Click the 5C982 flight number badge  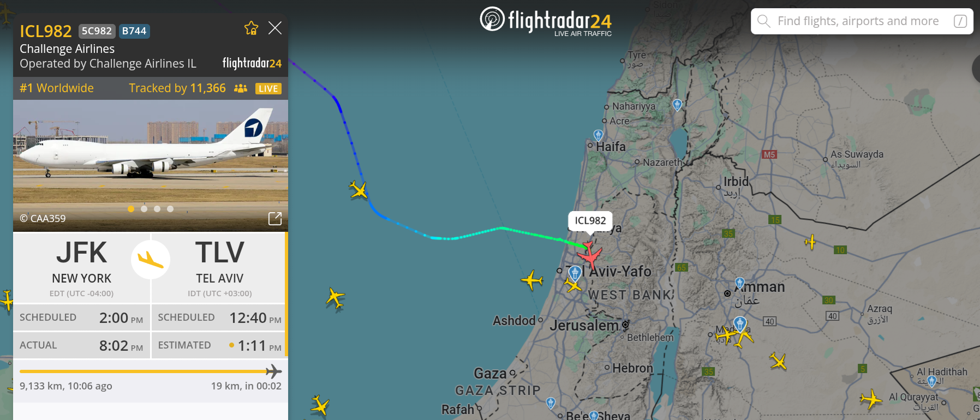97,31
